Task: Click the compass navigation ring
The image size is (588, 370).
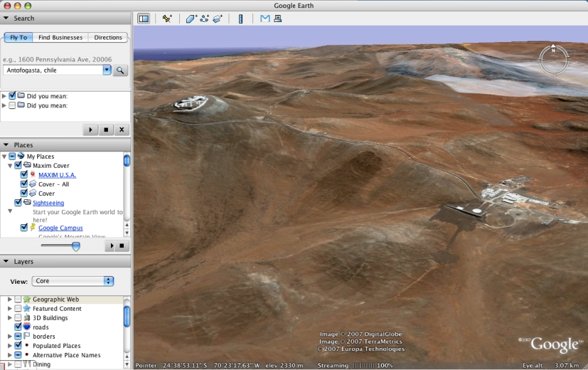Action: 553,60
